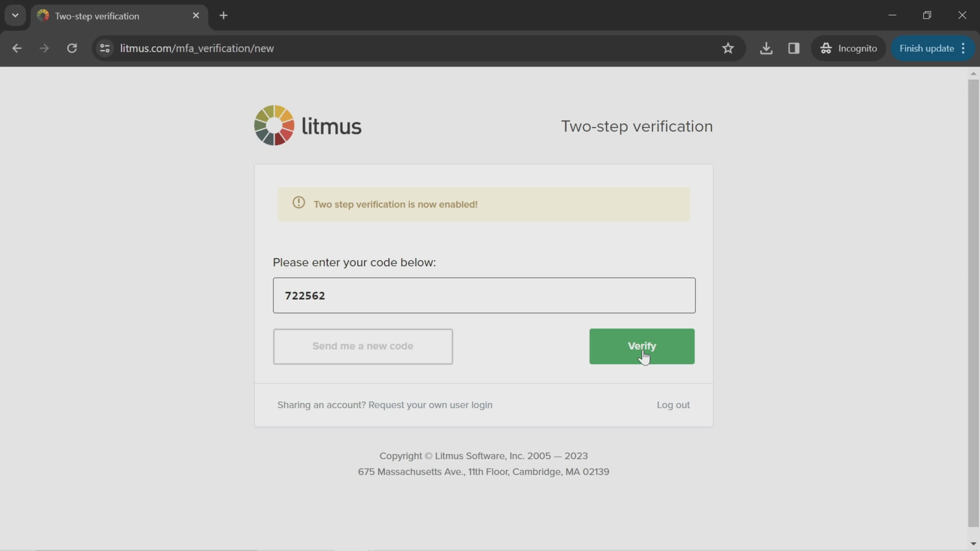Image resolution: width=980 pixels, height=551 pixels.
Task: Reload the page
Action: pyautogui.click(x=72, y=48)
